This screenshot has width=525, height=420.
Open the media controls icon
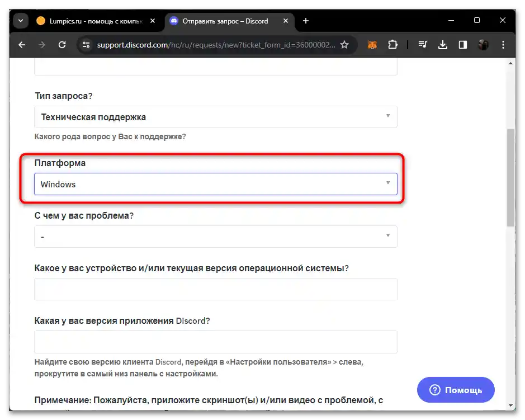[x=422, y=45]
